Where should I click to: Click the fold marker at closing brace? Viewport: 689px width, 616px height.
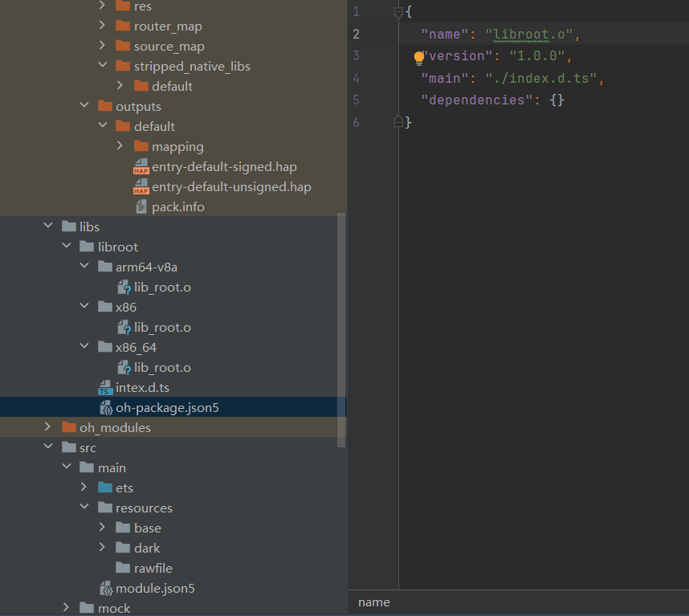coord(398,122)
